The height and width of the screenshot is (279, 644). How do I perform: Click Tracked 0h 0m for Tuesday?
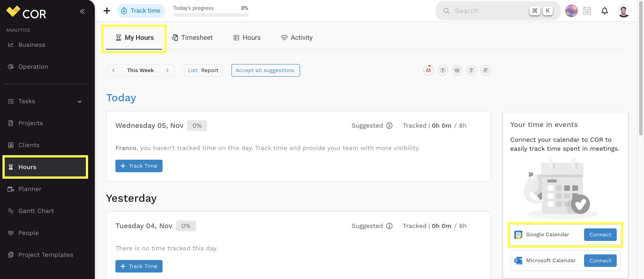(x=434, y=226)
